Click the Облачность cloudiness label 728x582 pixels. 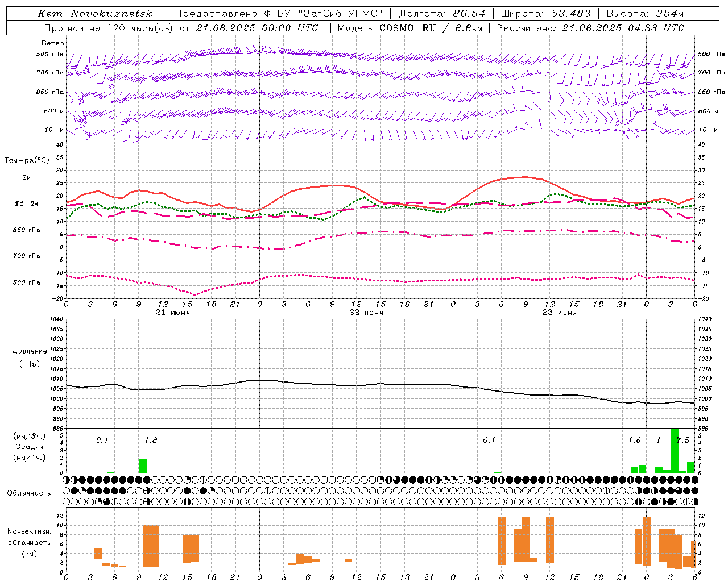29,493
